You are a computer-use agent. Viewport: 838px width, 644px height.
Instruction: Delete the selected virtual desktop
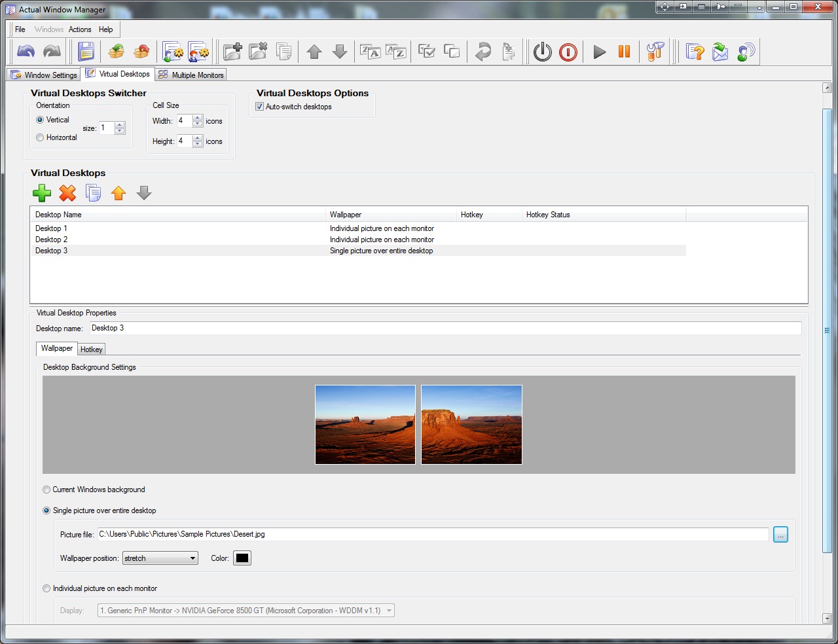[67, 193]
